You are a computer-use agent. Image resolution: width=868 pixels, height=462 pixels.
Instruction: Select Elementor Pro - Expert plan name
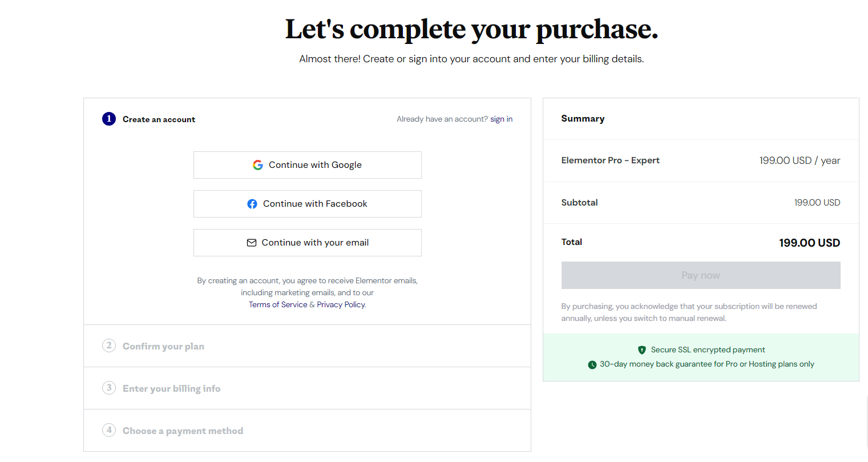pos(610,160)
